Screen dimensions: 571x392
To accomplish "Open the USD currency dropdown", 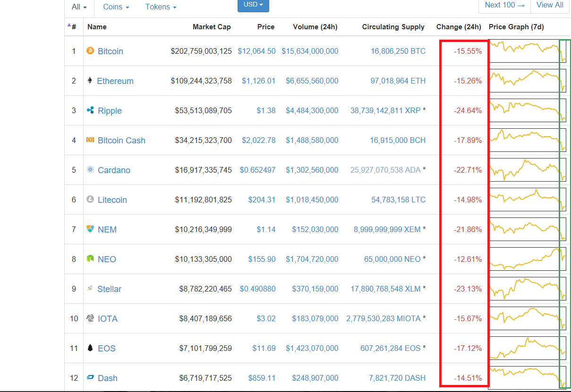I will [253, 5].
